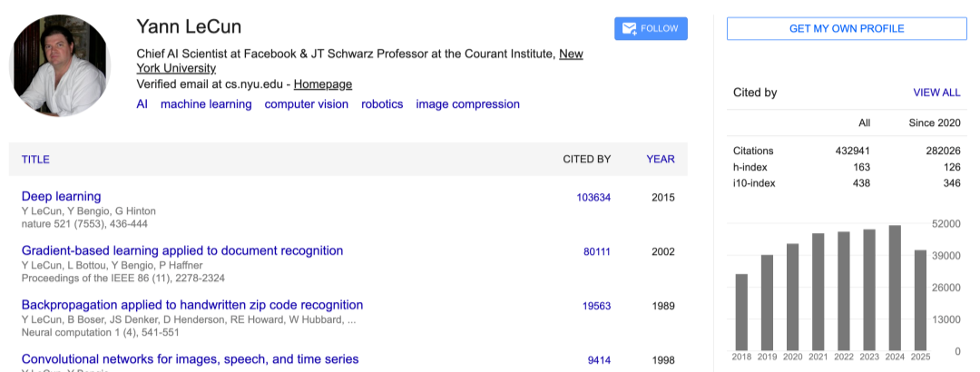Select the machine learning interest tag
This screenshot has height=372, width=980.
206,104
